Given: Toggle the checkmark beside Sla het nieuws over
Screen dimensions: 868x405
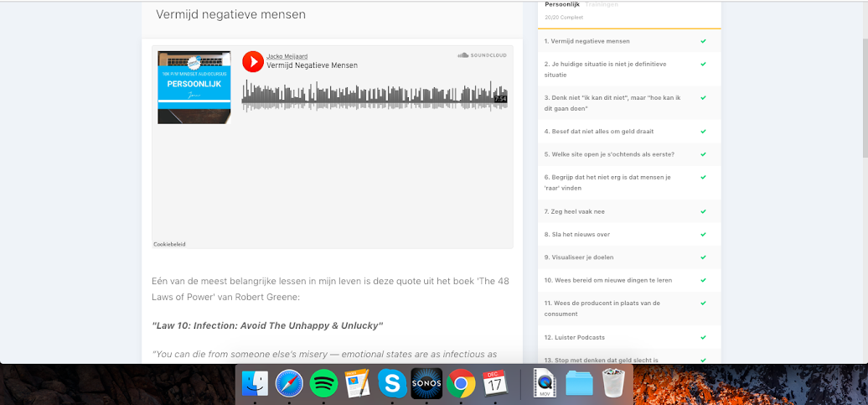Looking at the screenshot, I should click(x=703, y=234).
